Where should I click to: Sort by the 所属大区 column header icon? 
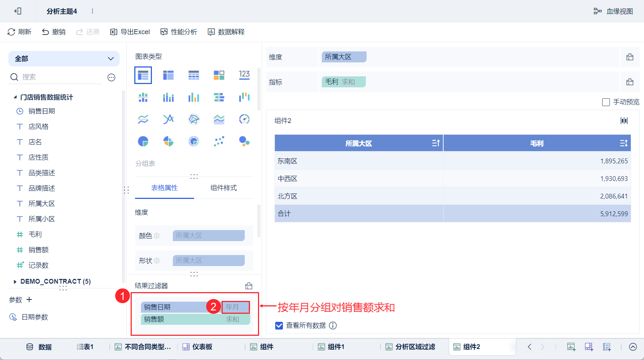coord(436,143)
